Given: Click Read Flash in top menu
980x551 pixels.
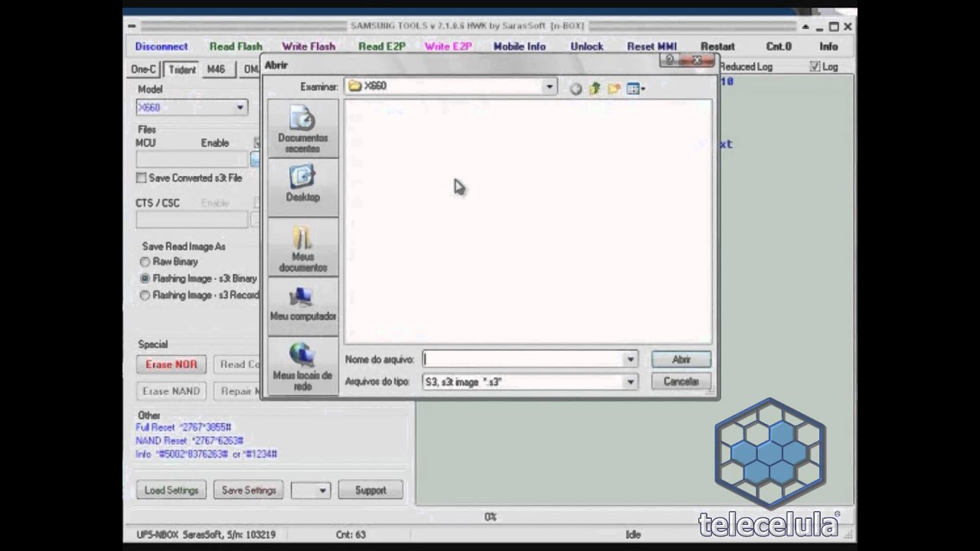Looking at the screenshot, I should (x=236, y=47).
